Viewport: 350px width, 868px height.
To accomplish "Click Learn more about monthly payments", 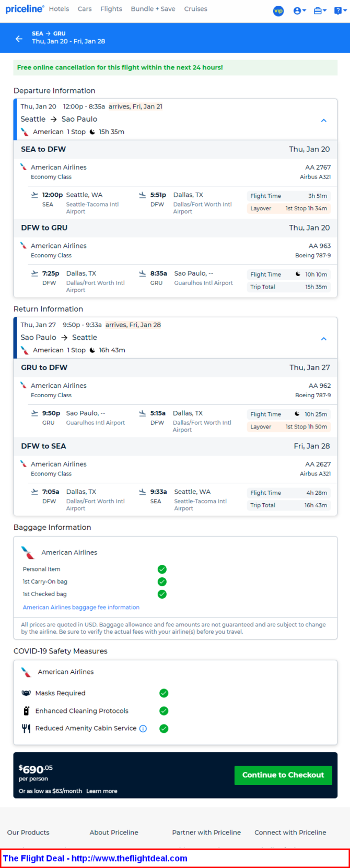I will [102, 791].
